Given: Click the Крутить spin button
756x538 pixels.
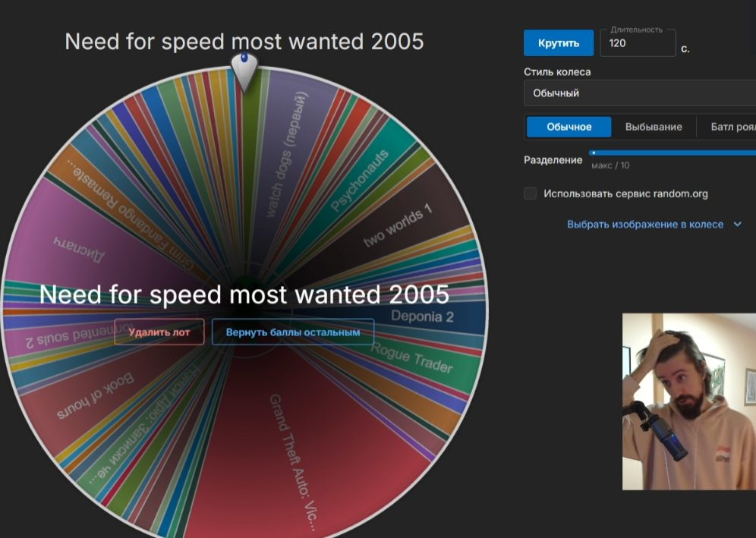Looking at the screenshot, I should point(559,43).
